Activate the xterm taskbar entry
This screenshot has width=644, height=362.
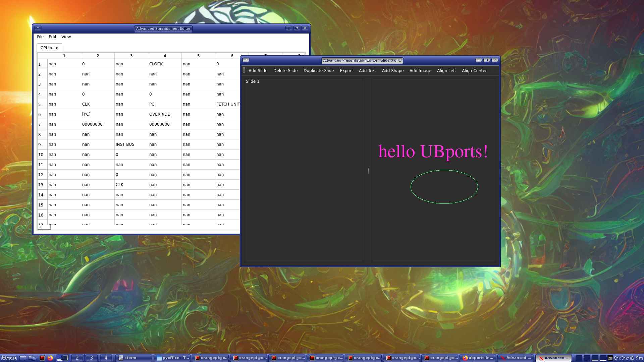pos(134,358)
